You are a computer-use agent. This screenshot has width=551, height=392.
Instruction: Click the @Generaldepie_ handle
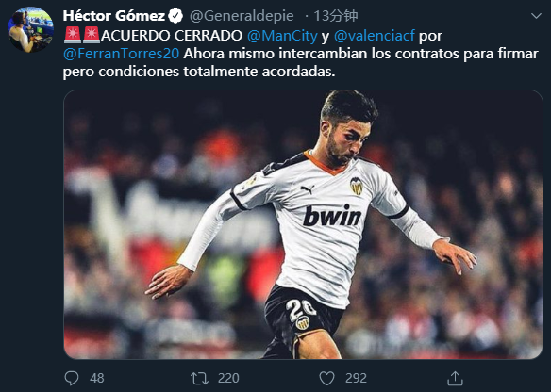pyautogui.click(x=244, y=16)
